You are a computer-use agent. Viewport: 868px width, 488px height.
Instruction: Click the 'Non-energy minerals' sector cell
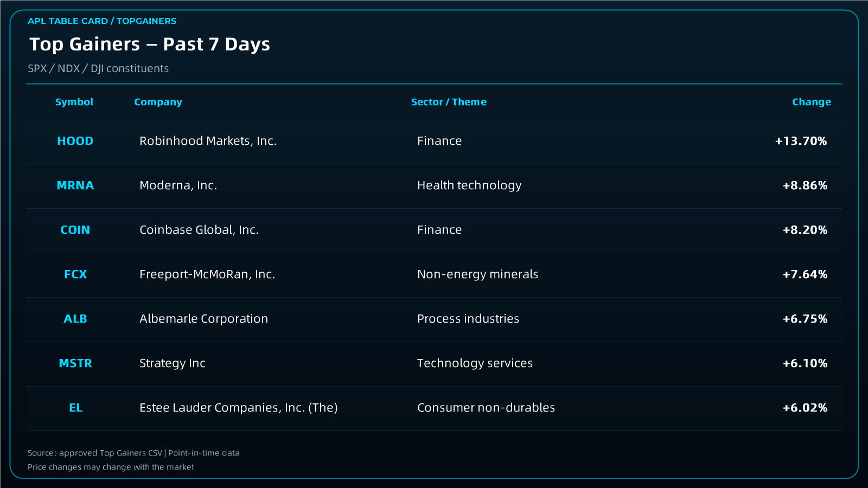478,274
